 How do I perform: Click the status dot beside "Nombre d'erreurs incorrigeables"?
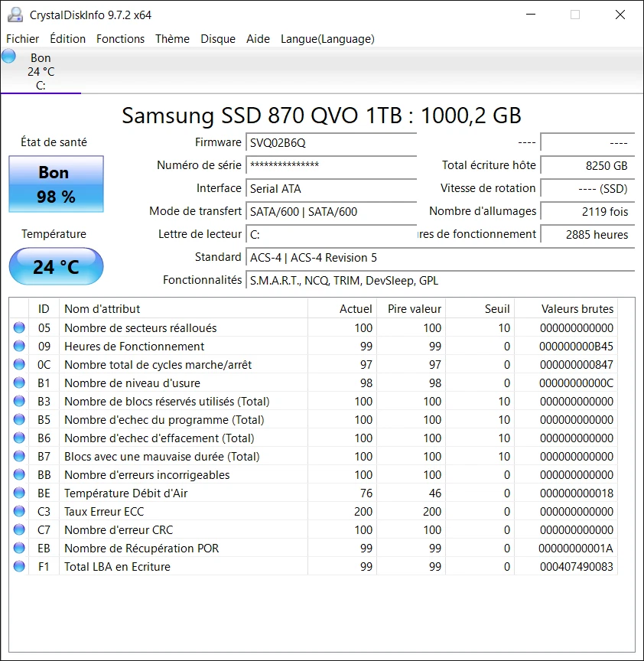tap(18, 475)
